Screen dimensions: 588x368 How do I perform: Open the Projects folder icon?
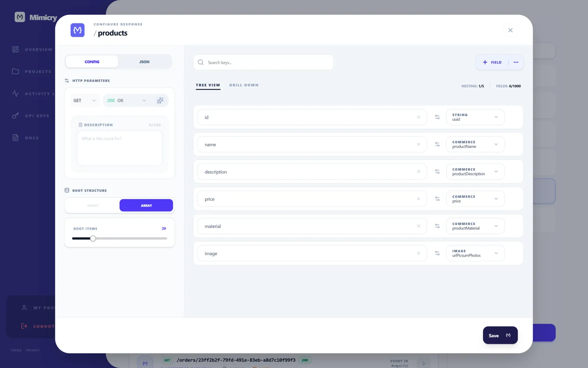(15, 71)
